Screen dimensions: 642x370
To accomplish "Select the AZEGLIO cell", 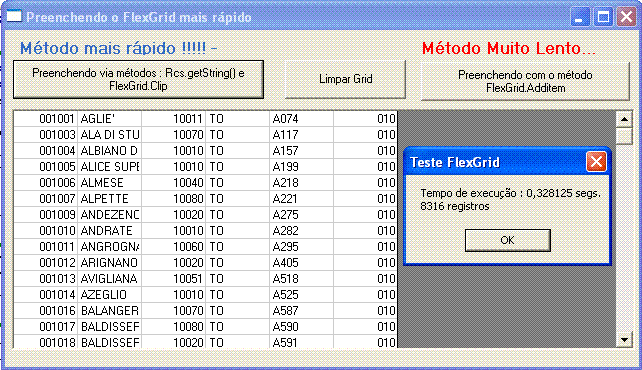I will click(110, 295).
